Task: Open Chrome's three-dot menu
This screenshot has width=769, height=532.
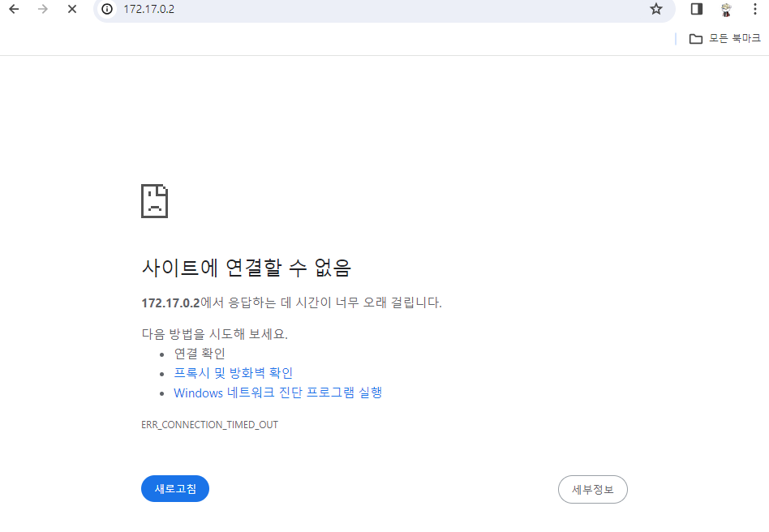Action: tap(754, 9)
